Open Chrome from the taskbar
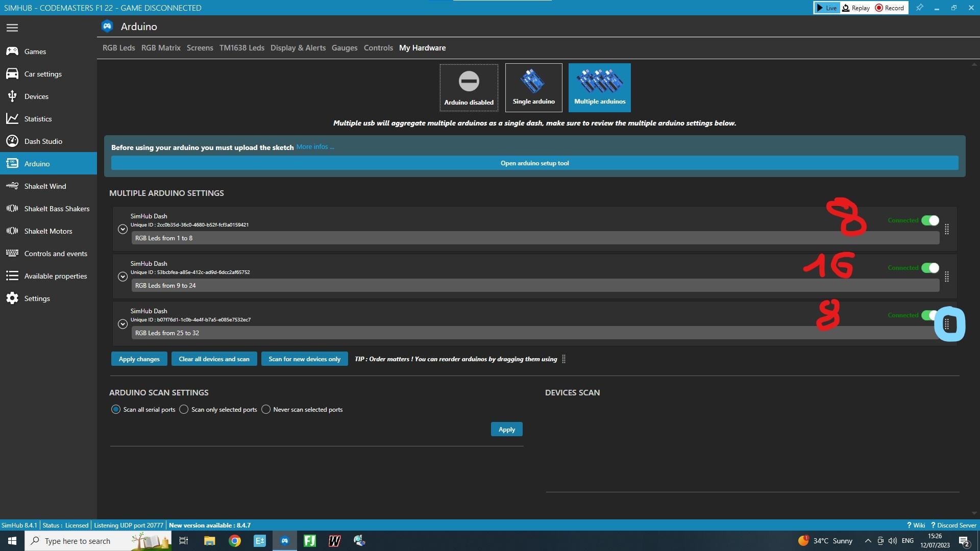This screenshot has width=980, height=551. coord(235,541)
